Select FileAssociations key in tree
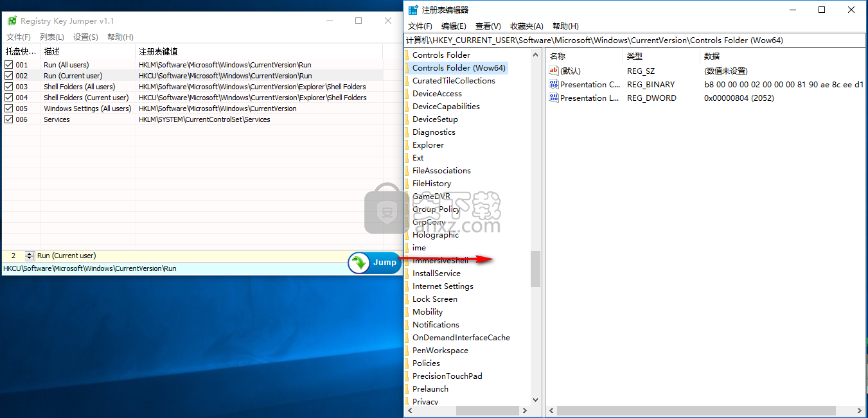Screen dimensions: 868x418 pyautogui.click(x=441, y=171)
